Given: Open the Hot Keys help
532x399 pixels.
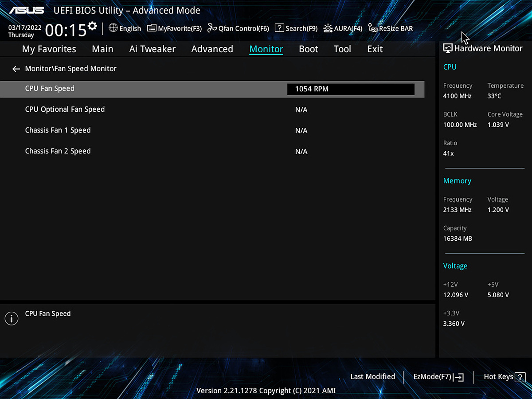Looking at the screenshot, I should (x=504, y=377).
